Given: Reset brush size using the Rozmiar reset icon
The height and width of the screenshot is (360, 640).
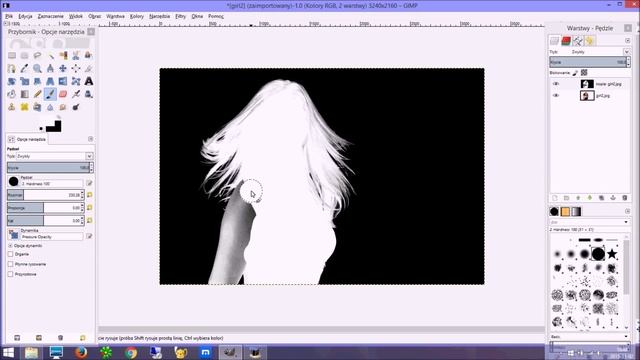Looking at the screenshot, I should click(89, 195).
